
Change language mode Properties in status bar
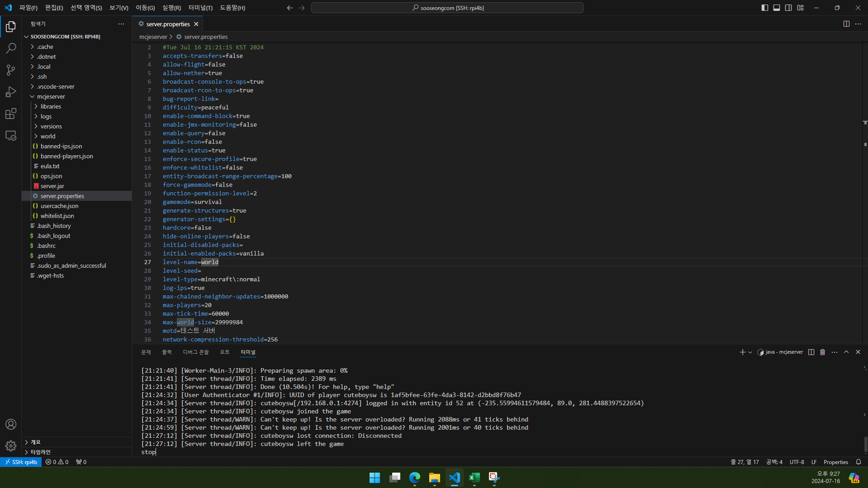[836, 462]
